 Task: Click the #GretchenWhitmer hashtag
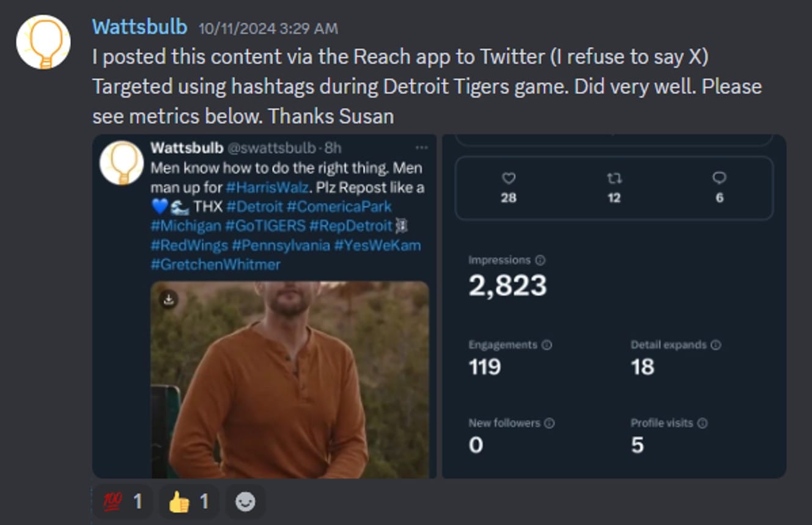coord(215,264)
